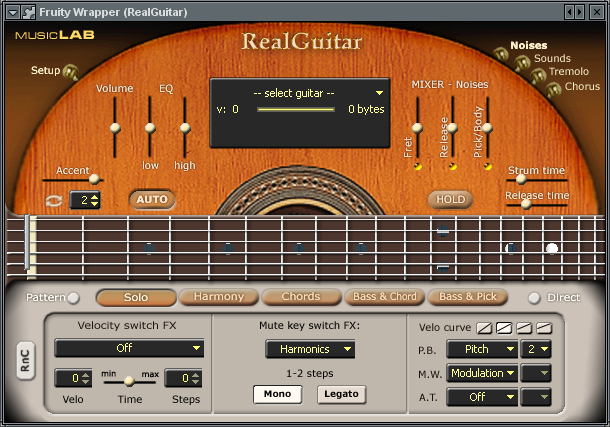Open the P.B. range value dropdown

coord(536,349)
